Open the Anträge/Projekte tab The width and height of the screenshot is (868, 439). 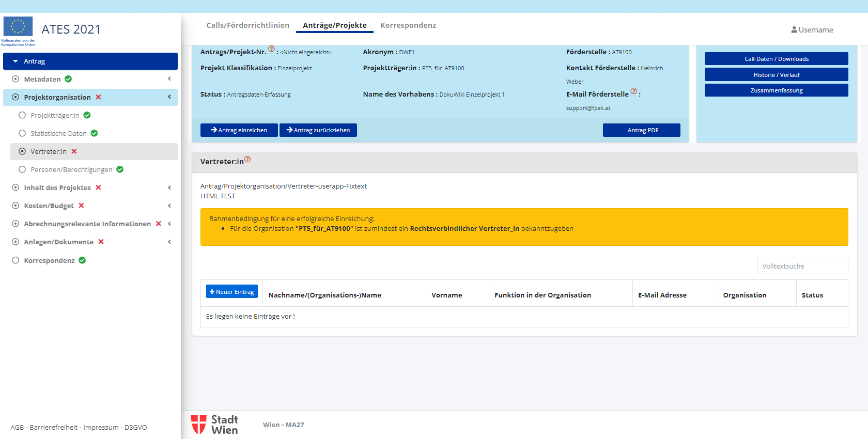(335, 25)
